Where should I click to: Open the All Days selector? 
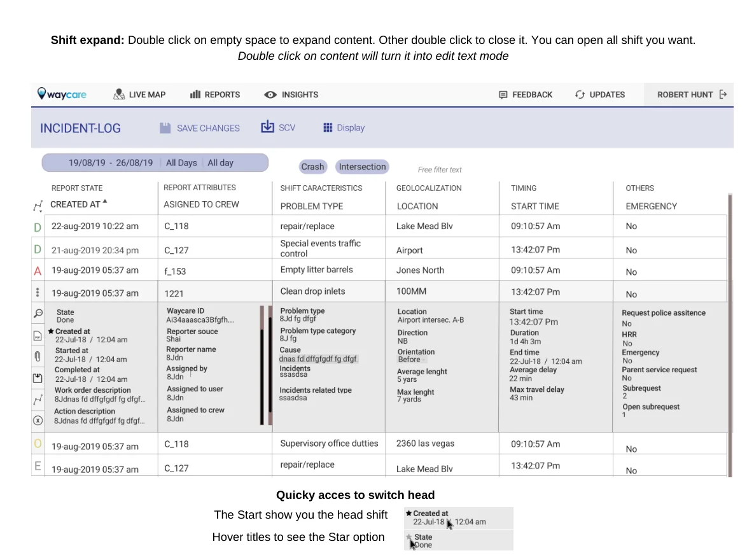pyautogui.click(x=181, y=163)
